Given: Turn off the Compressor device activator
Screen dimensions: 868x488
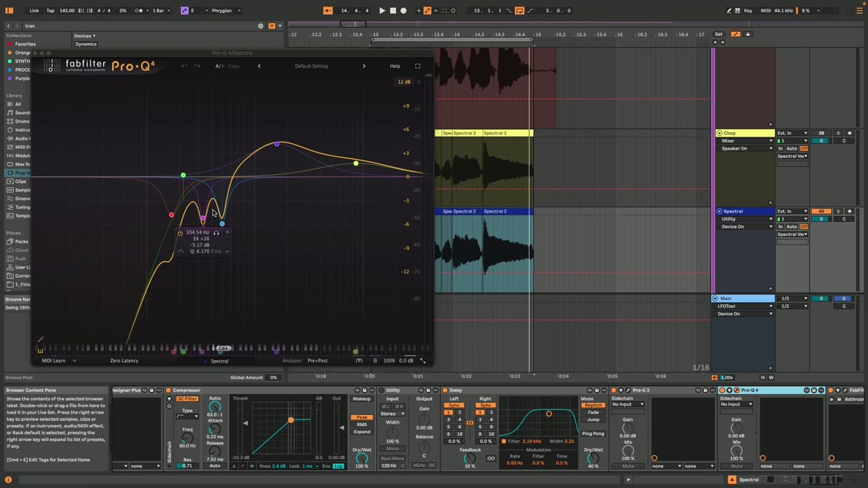Looking at the screenshot, I should [x=168, y=390].
